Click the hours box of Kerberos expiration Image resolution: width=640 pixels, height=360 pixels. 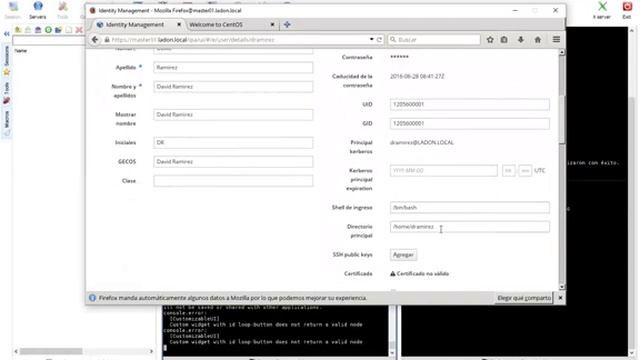(x=509, y=171)
